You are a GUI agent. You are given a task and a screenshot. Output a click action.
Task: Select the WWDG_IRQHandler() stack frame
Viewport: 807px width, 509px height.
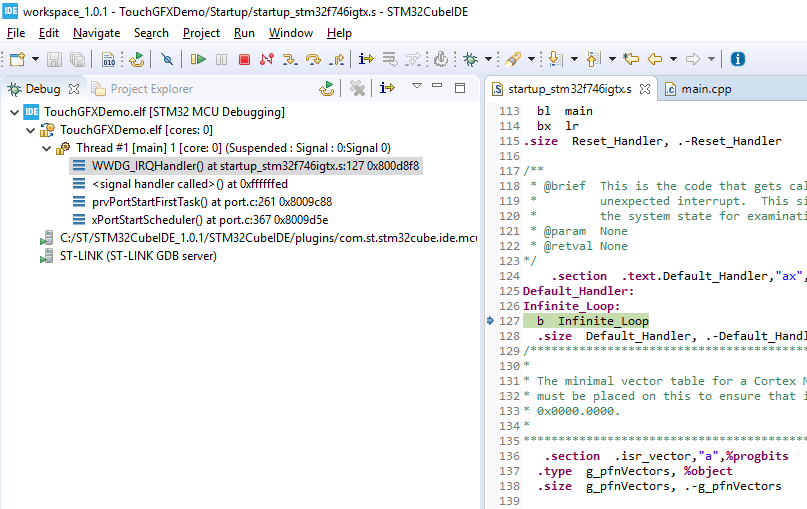[246, 166]
